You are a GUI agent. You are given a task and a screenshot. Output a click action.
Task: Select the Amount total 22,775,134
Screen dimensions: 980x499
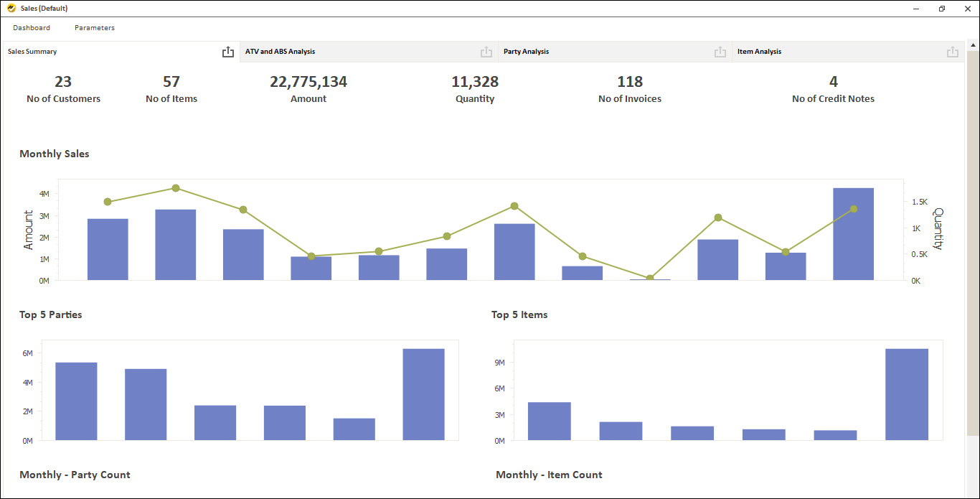click(x=308, y=81)
